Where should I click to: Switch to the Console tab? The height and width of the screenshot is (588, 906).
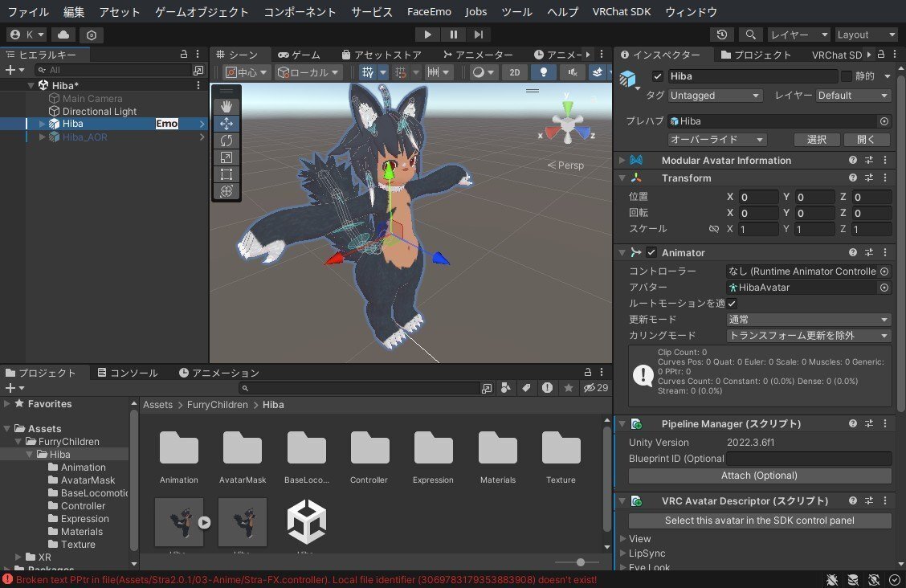pos(127,373)
